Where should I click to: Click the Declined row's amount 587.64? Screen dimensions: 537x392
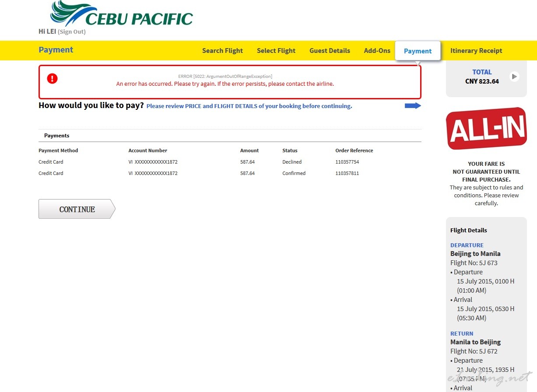click(247, 162)
